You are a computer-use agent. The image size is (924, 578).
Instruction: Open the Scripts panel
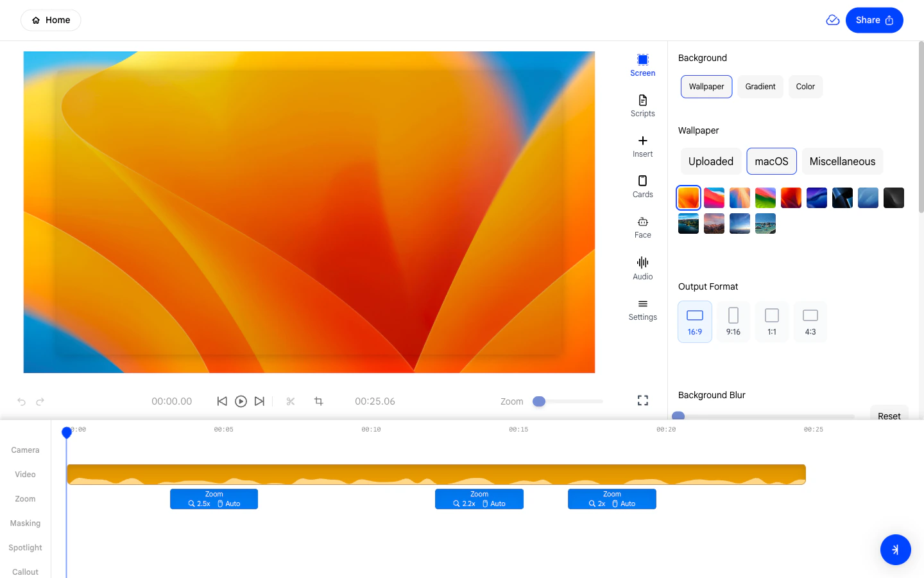[642, 106]
